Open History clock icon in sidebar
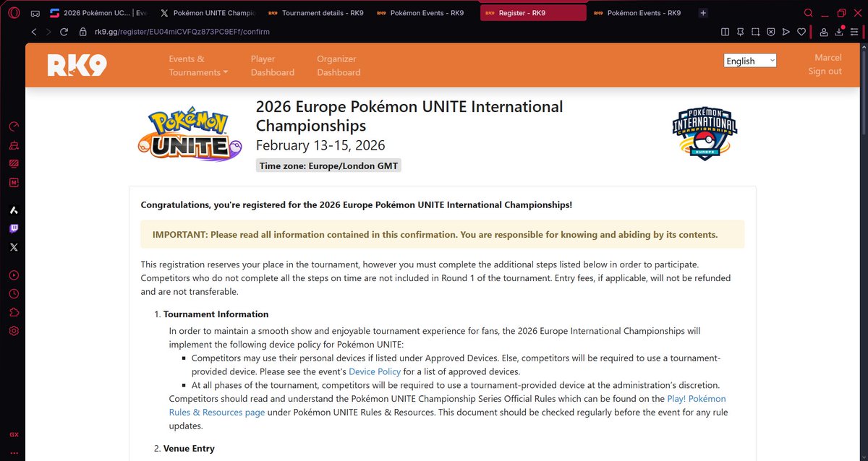Image resolution: width=868 pixels, height=461 pixels. pyautogui.click(x=13, y=294)
